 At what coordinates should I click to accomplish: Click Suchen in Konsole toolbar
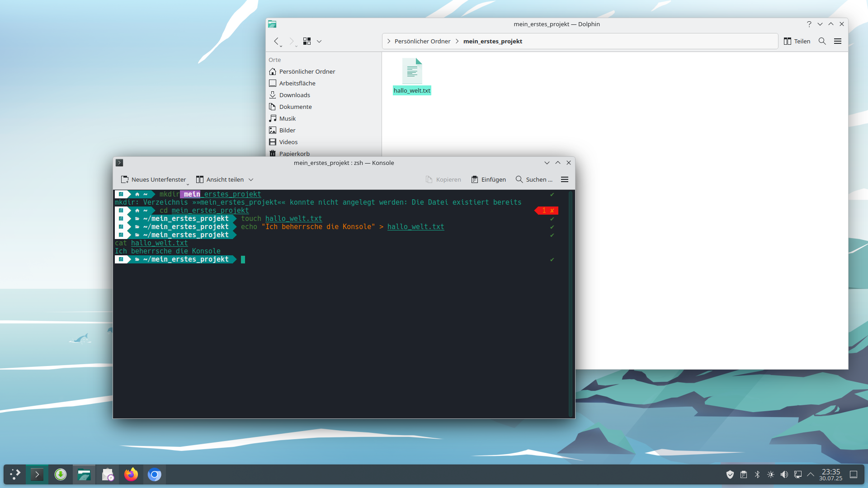(x=534, y=179)
